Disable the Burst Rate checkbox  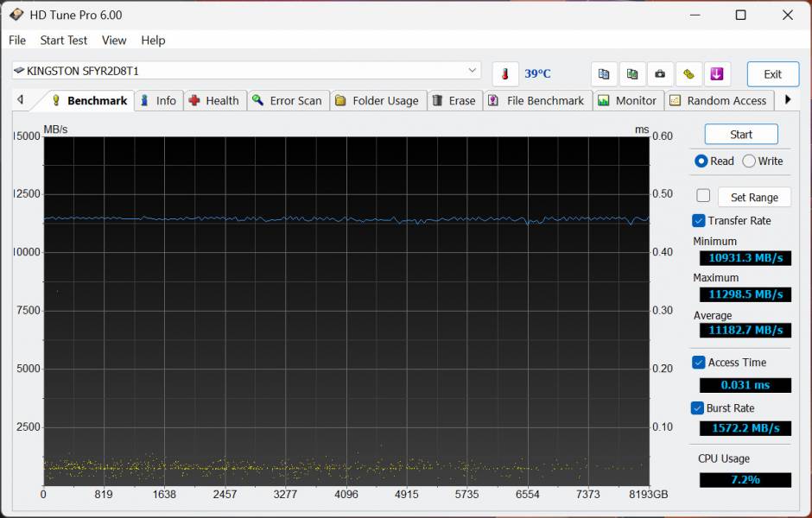[x=699, y=407]
